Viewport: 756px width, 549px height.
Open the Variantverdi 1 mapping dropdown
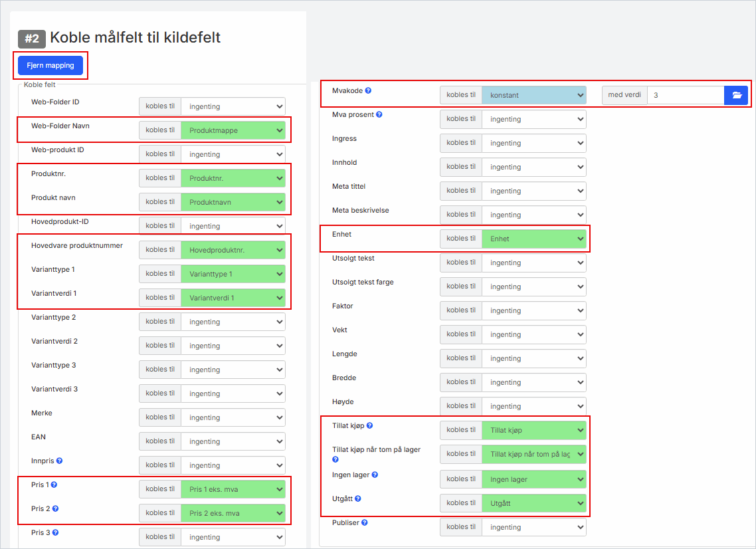(x=233, y=298)
